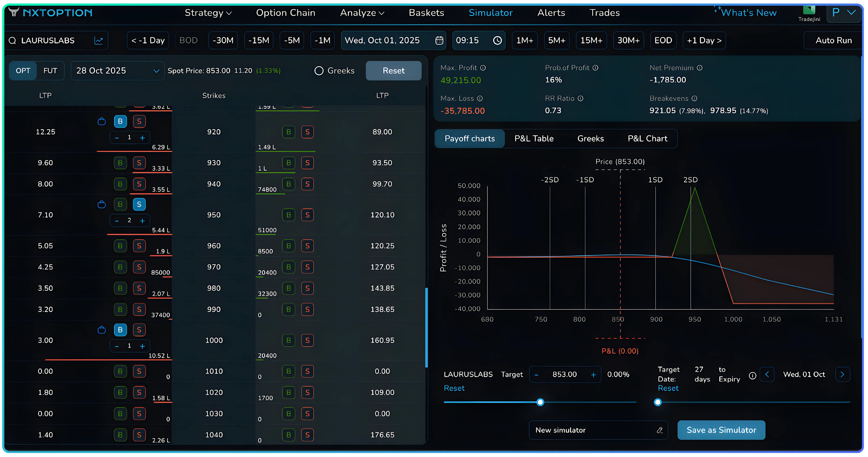Open the Option Chain menu item
Viewport: 868px width, 457px height.
(285, 13)
